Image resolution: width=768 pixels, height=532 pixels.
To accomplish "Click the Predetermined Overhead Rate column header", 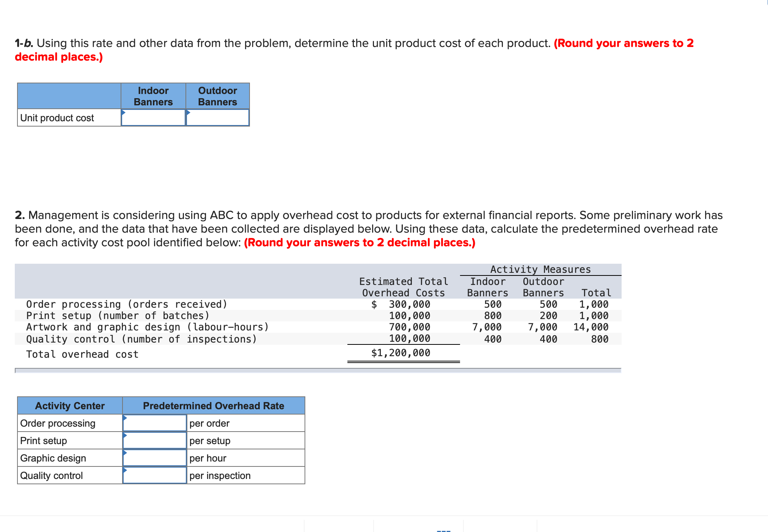I will point(214,406).
